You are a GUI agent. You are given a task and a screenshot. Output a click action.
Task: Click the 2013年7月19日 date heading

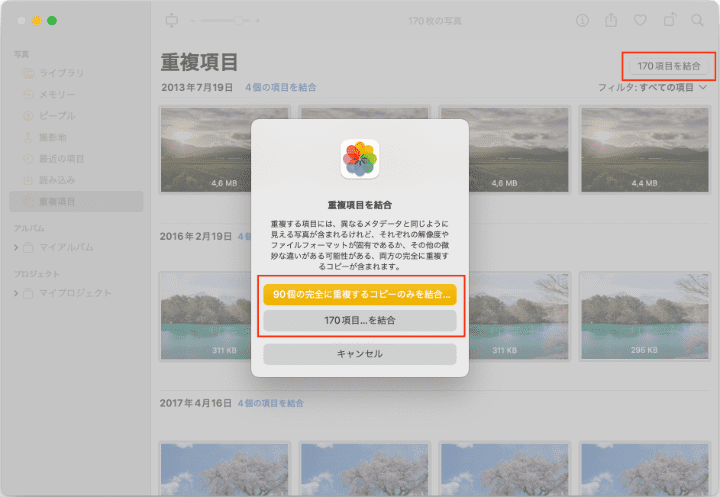197,87
